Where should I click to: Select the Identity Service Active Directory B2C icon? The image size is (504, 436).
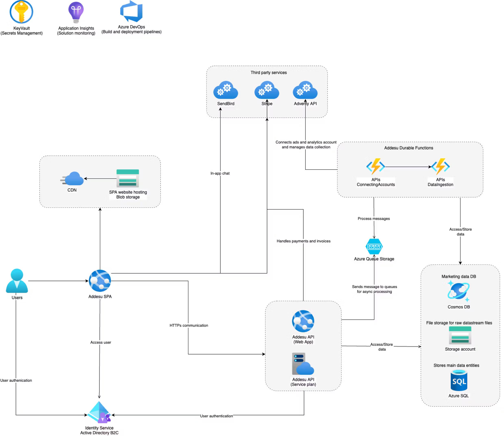99,412
